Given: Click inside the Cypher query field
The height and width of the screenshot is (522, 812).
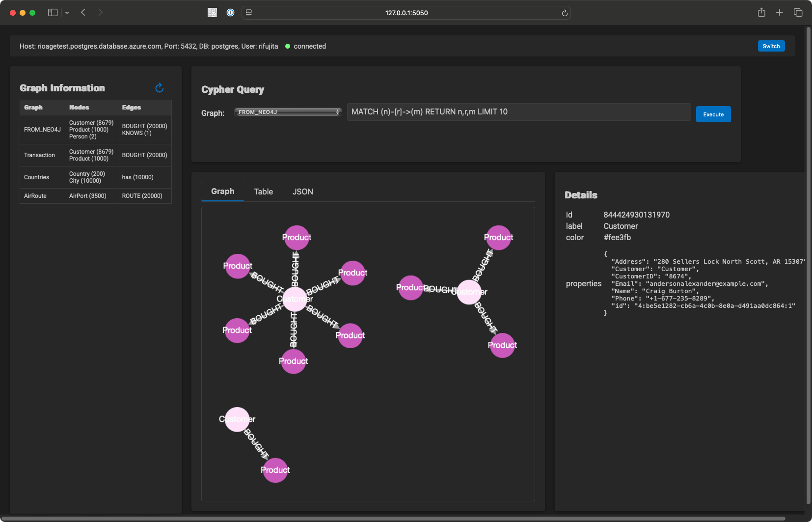Looking at the screenshot, I should [x=518, y=111].
